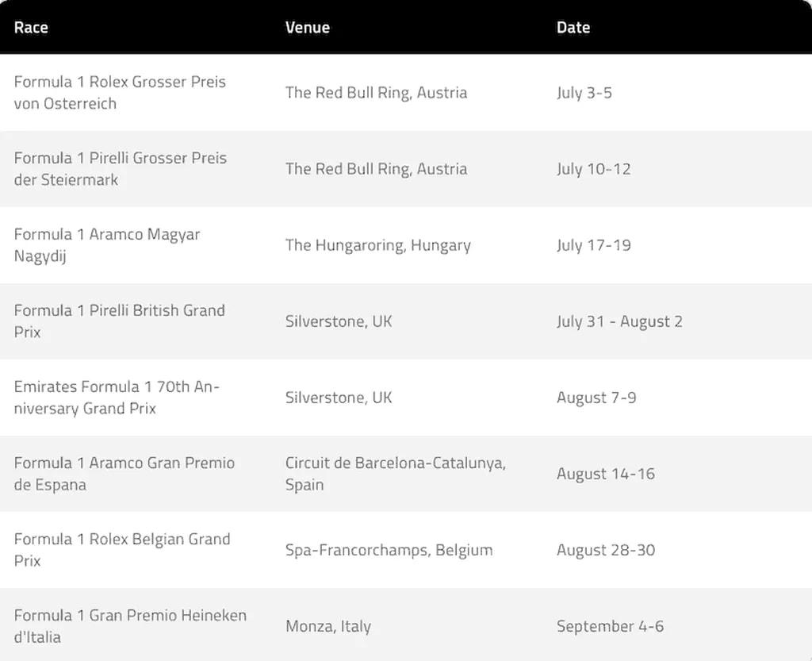Click the September 4-6 date

coord(610,626)
